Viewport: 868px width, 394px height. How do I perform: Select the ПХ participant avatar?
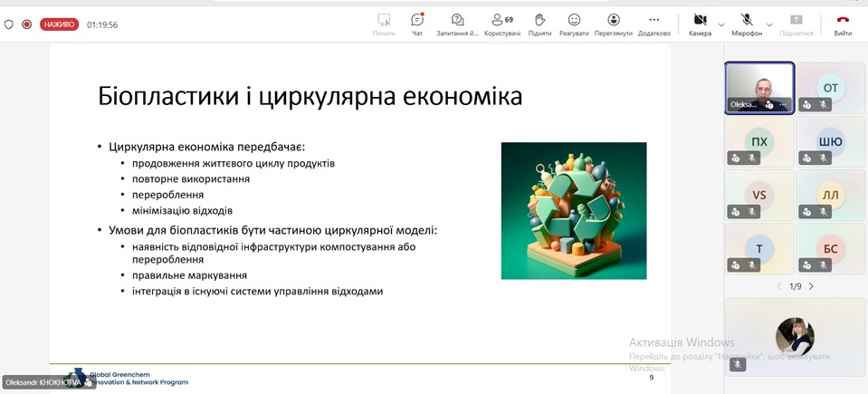click(x=759, y=141)
